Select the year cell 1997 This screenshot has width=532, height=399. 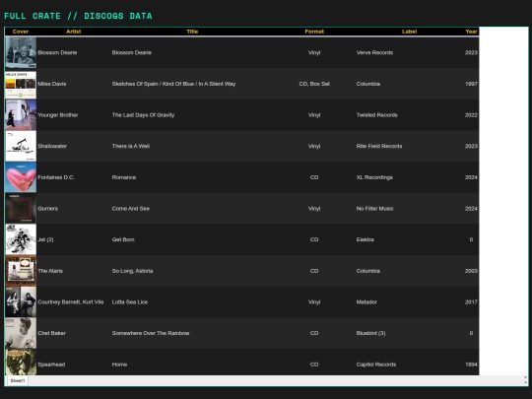[x=471, y=84]
